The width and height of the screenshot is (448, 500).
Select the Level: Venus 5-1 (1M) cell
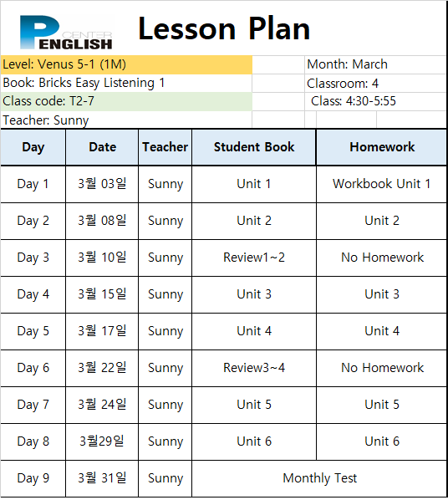[x=126, y=64]
